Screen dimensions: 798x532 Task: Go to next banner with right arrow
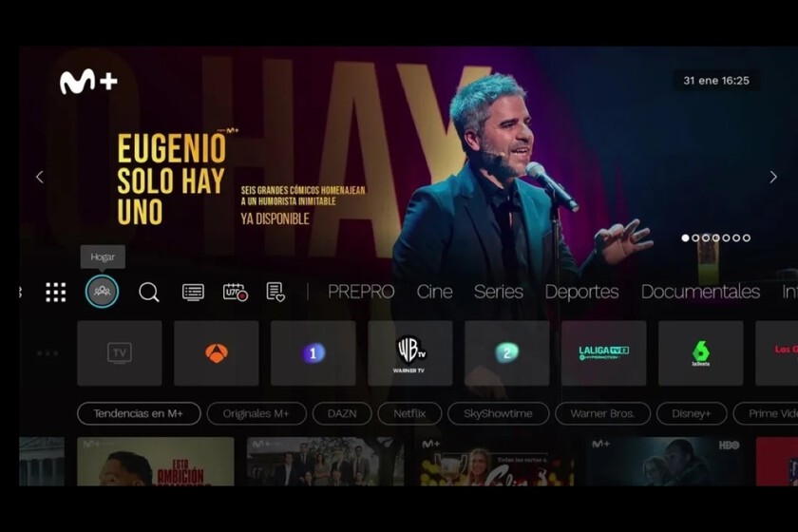coord(773,177)
